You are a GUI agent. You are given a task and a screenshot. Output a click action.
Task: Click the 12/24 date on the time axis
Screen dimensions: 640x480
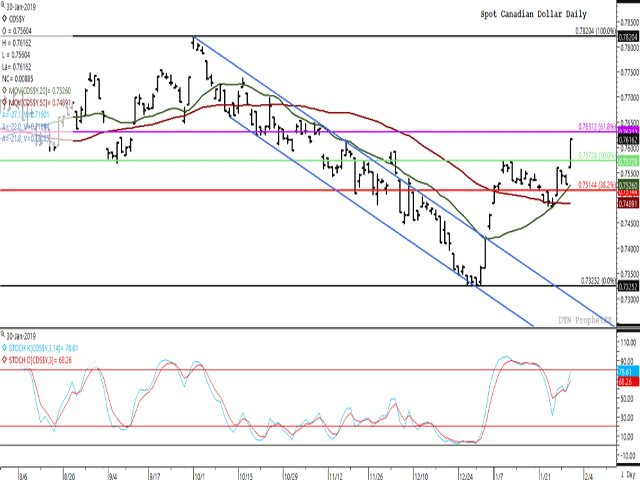(466, 476)
